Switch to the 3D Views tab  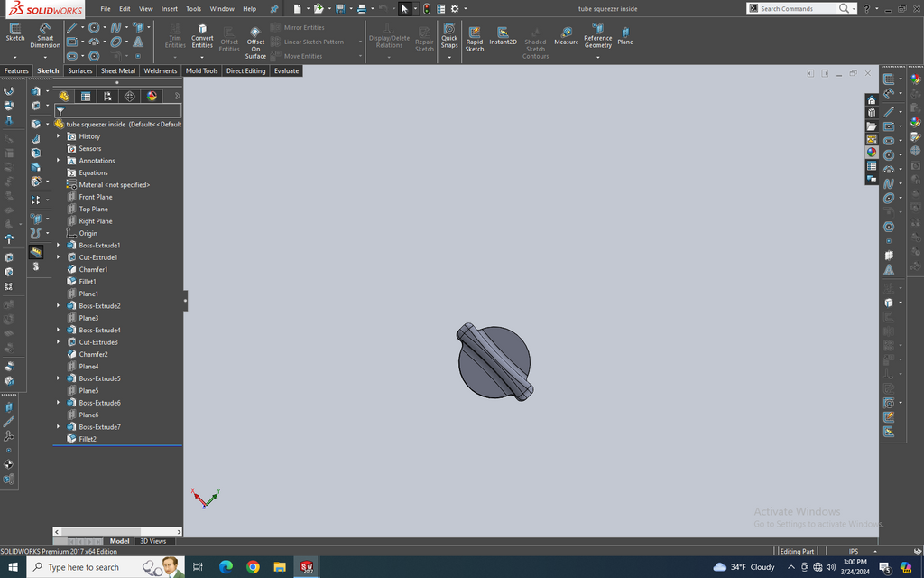(x=153, y=541)
